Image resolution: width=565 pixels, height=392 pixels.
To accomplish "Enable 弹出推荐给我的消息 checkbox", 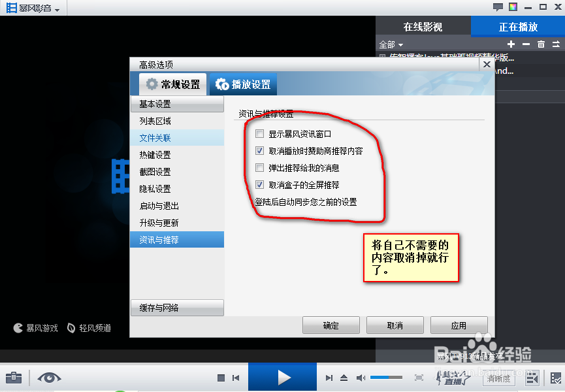I will (x=259, y=168).
